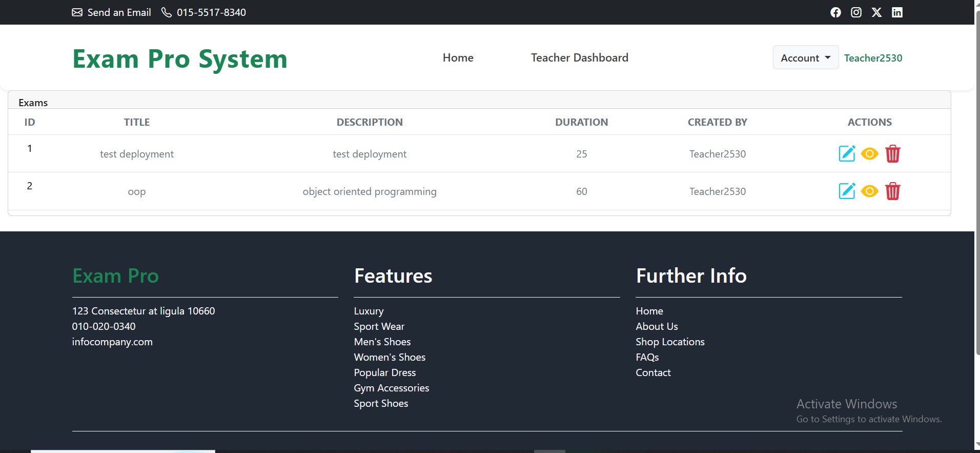This screenshot has width=980, height=453.
Task: View the oop exam with eye icon
Action: tap(869, 191)
